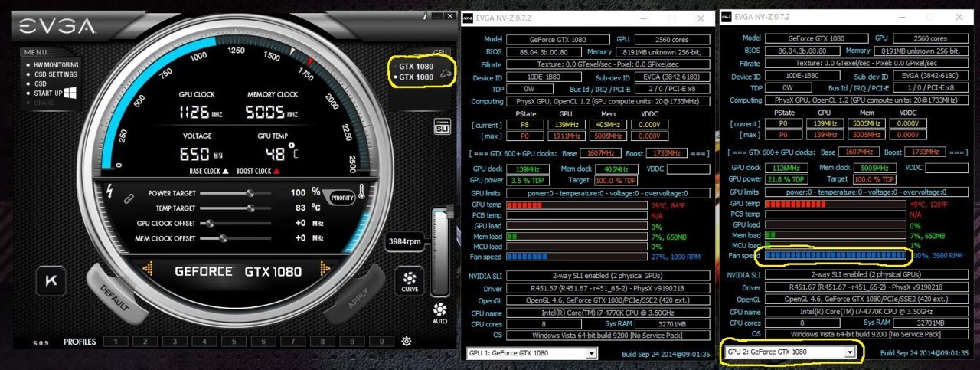Select profile slot 9
Viewport: 980px width, 370px height.
click(352, 342)
